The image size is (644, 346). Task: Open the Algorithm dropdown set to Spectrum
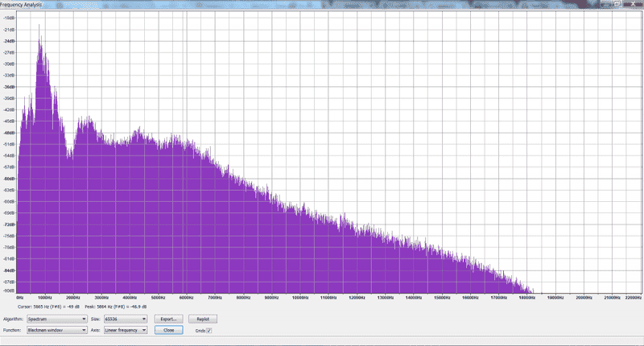point(56,319)
